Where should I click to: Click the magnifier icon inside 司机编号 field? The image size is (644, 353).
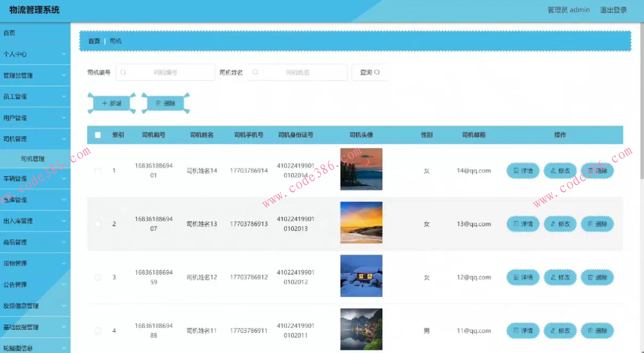click(x=123, y=72)
